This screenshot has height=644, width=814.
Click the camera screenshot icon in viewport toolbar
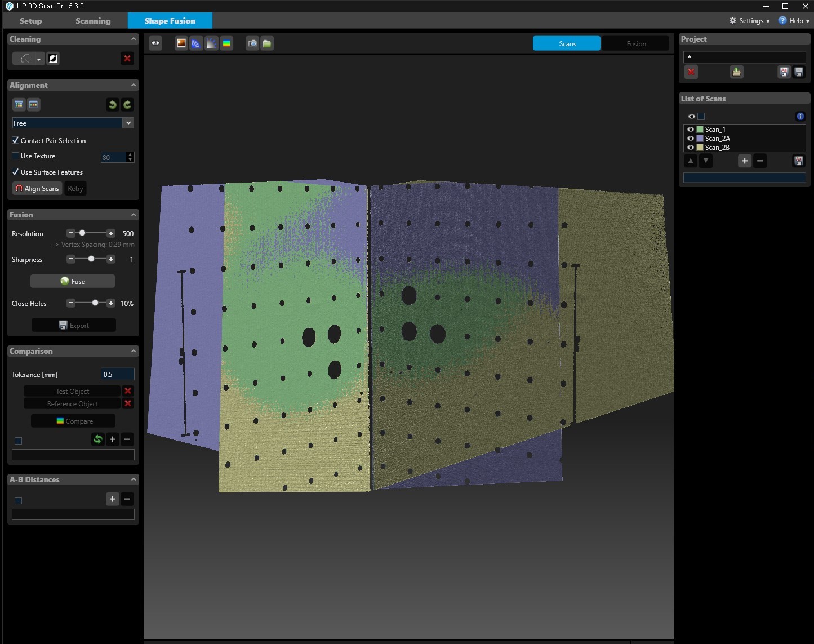[252, 43]
